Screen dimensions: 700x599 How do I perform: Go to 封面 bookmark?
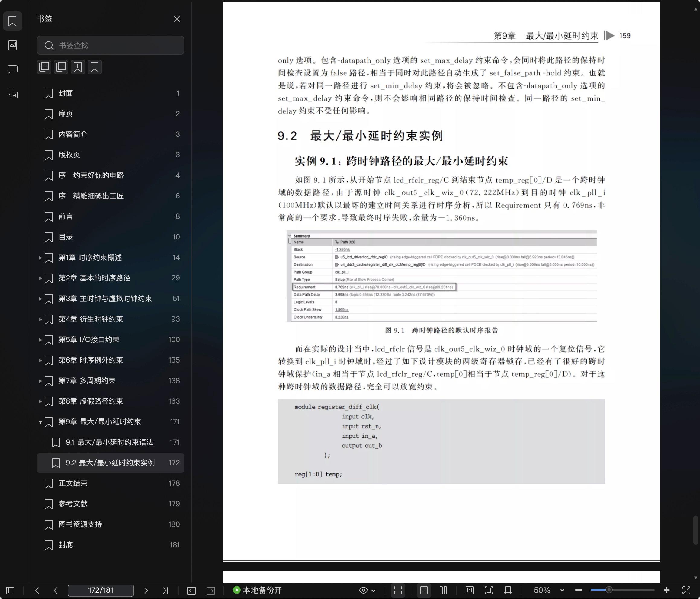click(111, 93)
